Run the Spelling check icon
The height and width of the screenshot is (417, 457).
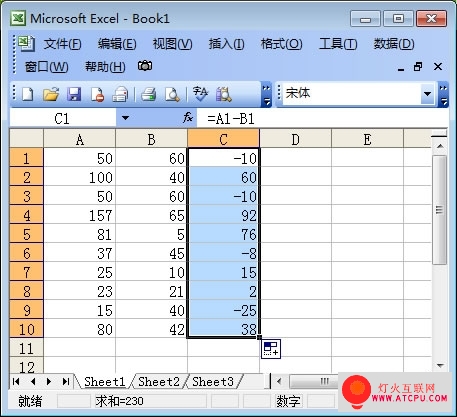click(200, 94)
